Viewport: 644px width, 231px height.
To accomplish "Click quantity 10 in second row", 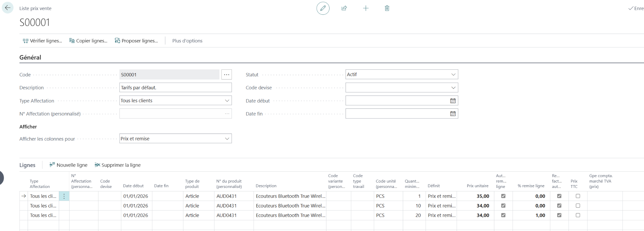I will (418, 206).
